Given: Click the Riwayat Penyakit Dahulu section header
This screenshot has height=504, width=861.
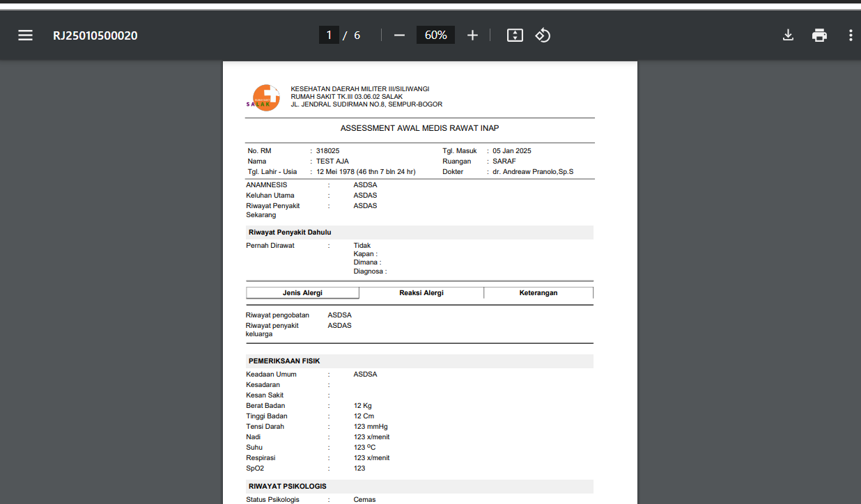Looking at the screenshot, I should tap(290, 232).
